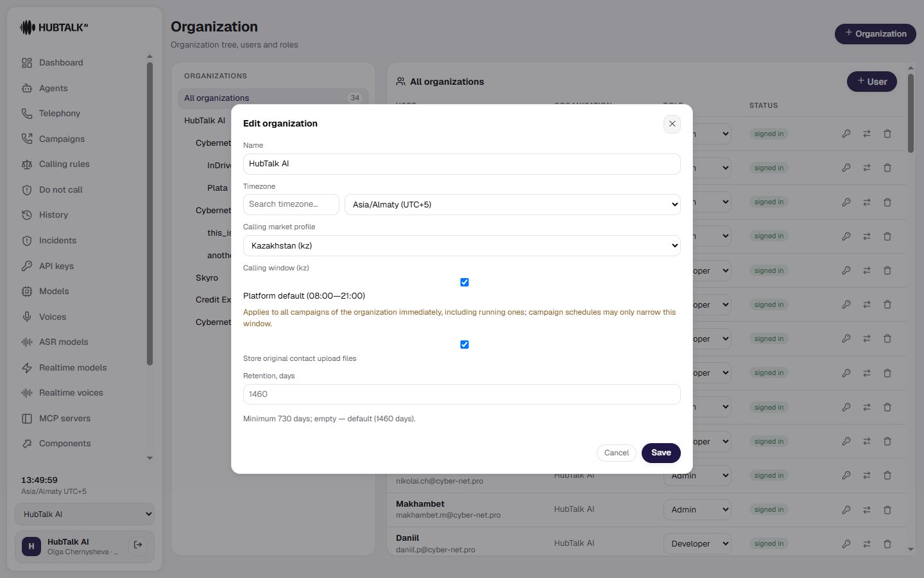Viewport: 924px width, 578px height.
Task: Open the role dropdown in the nikolai.ch row
Action: click(x=697, y=475)
